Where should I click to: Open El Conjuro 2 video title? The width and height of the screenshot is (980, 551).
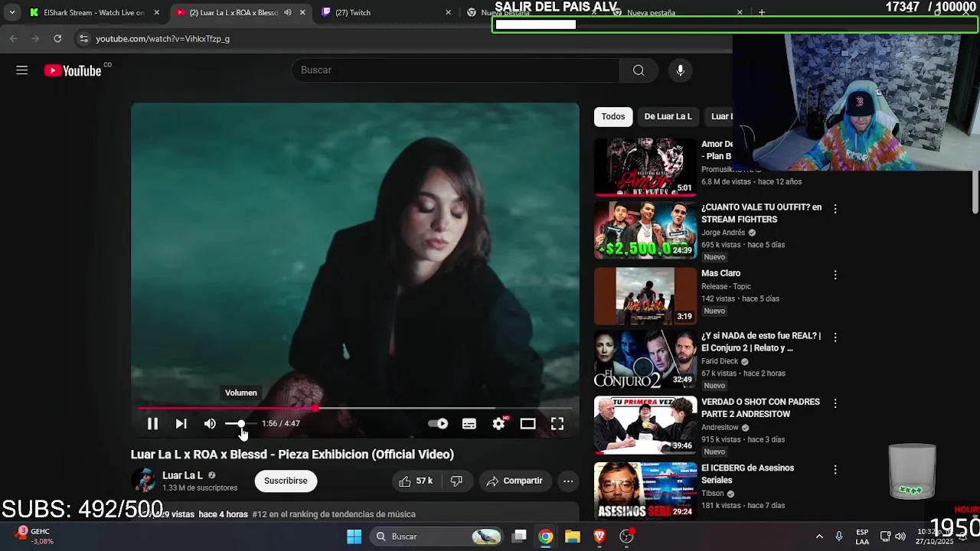point(761,341)
